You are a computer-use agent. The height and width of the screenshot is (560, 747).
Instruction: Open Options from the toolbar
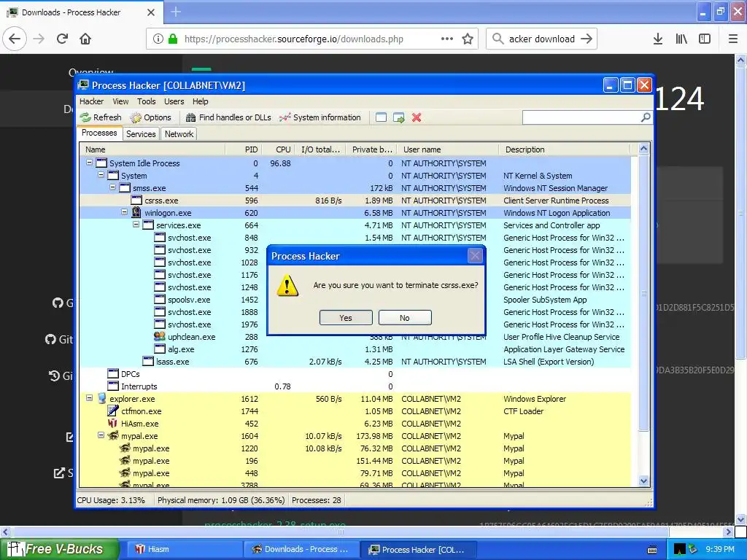tap(150, 117)
